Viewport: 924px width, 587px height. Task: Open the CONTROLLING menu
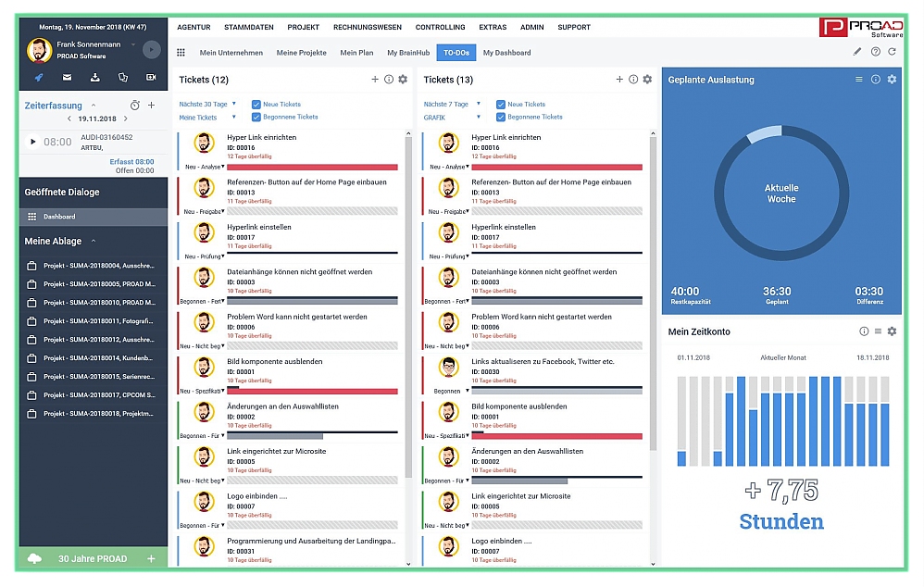(440, 27)
